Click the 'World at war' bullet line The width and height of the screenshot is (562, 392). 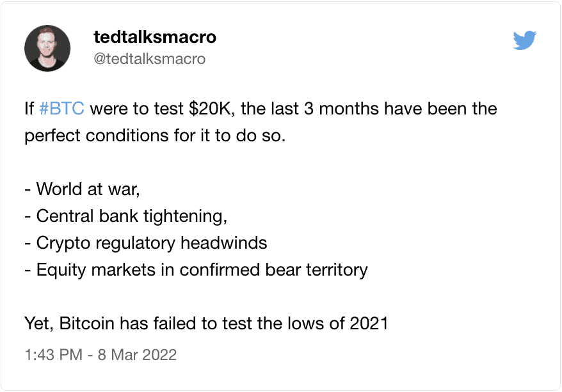(x=82, y=189)
